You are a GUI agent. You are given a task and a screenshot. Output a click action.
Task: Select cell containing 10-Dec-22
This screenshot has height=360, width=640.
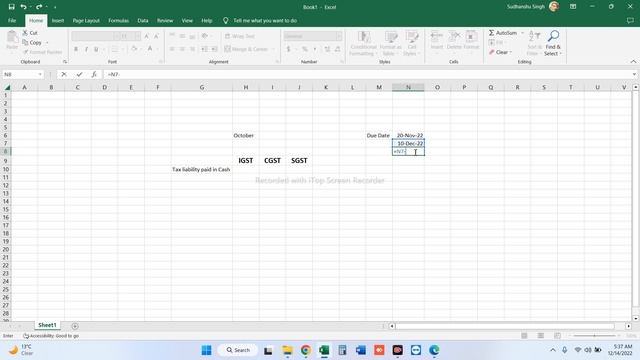(408, 143)
